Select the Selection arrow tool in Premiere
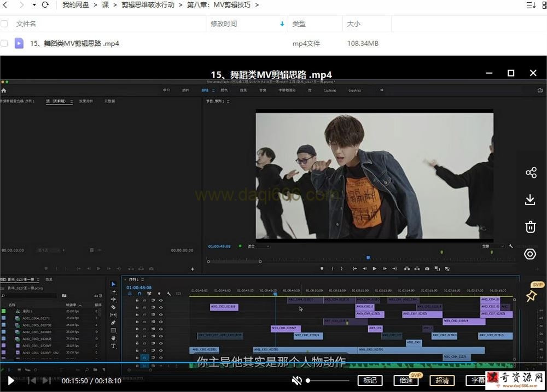The height and width of the screenshot is (392, 547). (113, 284)
